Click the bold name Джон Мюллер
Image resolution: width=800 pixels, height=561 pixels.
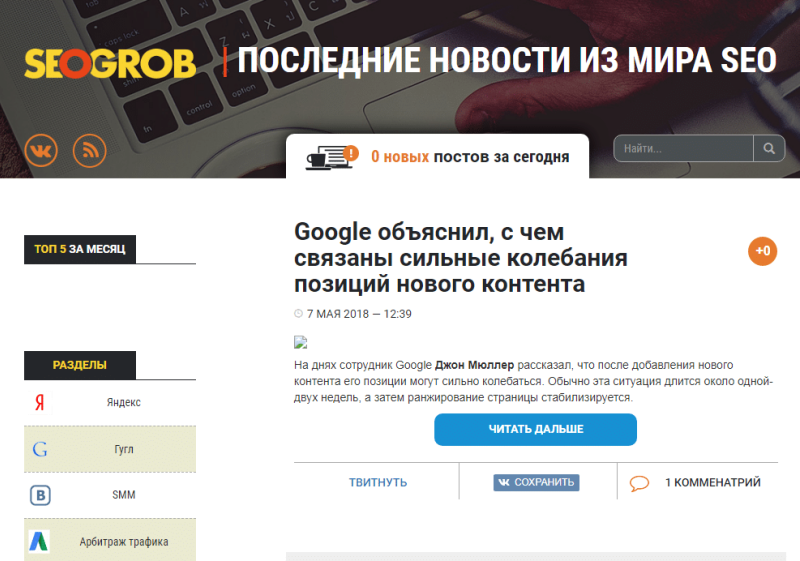click(x=474, y=365)
